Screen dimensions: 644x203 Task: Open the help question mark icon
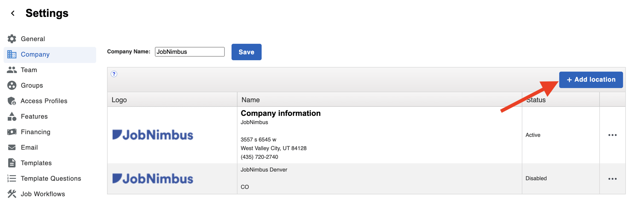pyautogui.click(x=114, y=74)
